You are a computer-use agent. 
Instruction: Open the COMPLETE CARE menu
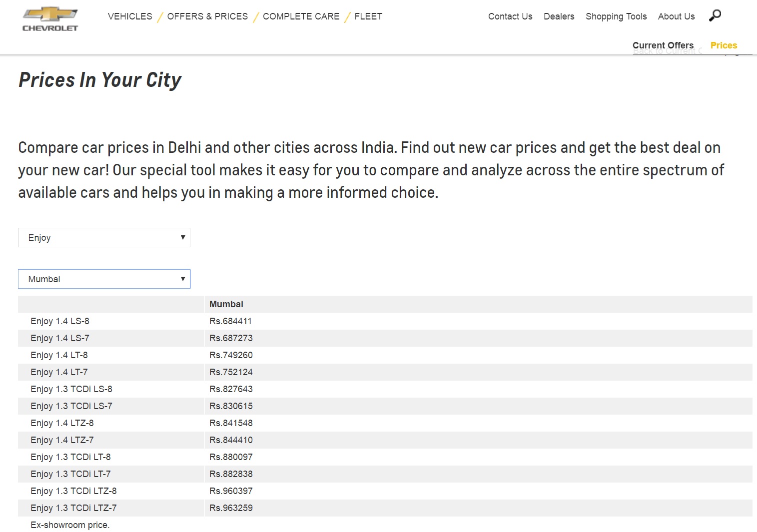(x=301, y=16)
